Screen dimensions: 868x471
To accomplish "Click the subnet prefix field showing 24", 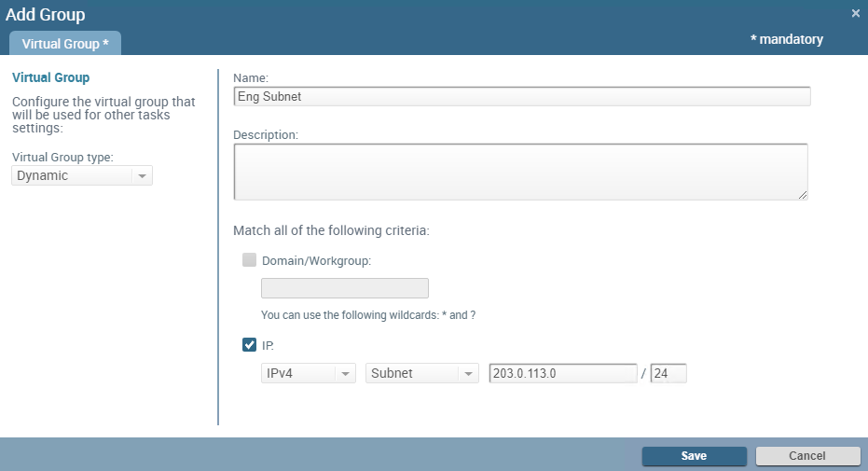I will [x=668, y=373].
